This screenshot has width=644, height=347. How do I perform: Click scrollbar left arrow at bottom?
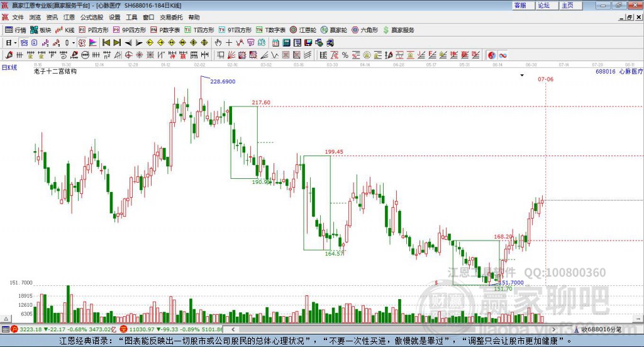click(233, 329)
